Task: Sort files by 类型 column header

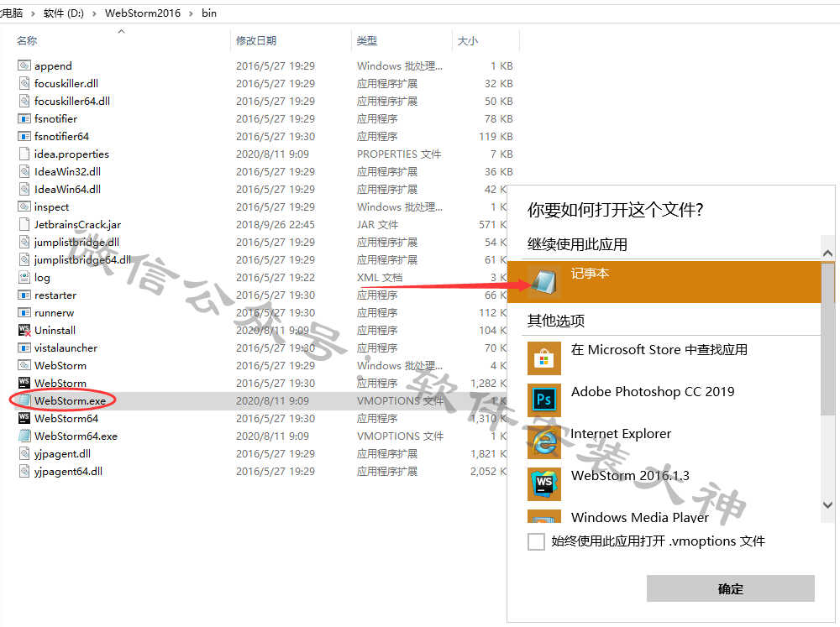Action: point(367,41)
